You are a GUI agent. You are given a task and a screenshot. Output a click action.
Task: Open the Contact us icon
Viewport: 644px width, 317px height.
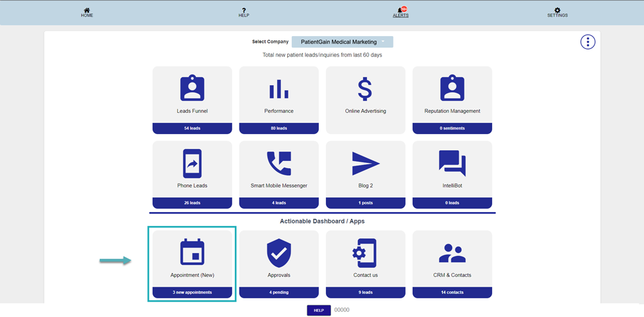click(x=365, y=253)
